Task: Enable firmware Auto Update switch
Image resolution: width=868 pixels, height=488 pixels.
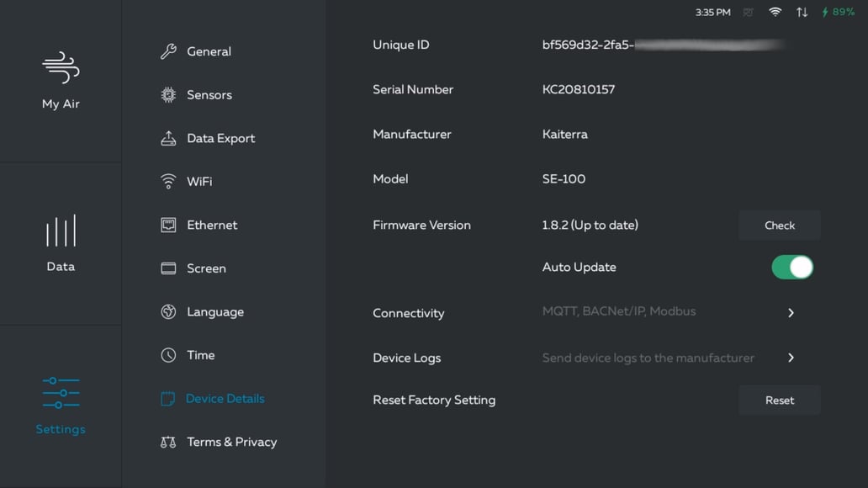Action: pyautogui.click(x=791, y=267)
